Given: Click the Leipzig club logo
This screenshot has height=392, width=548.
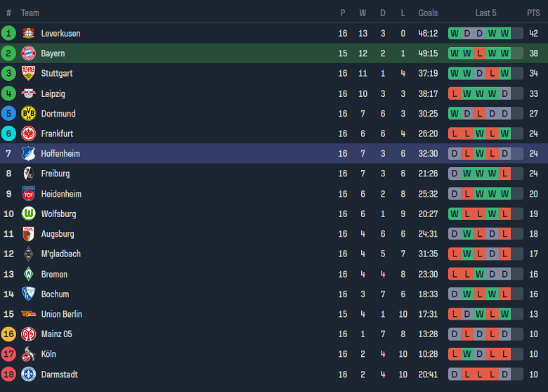Looking at the screenshot, I should click(x=28, y=93).
